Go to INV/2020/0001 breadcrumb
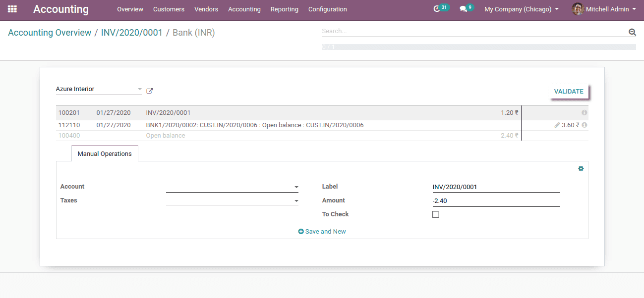Image resolution: width=644 pixels, height=298 pixels. [132, 33]
